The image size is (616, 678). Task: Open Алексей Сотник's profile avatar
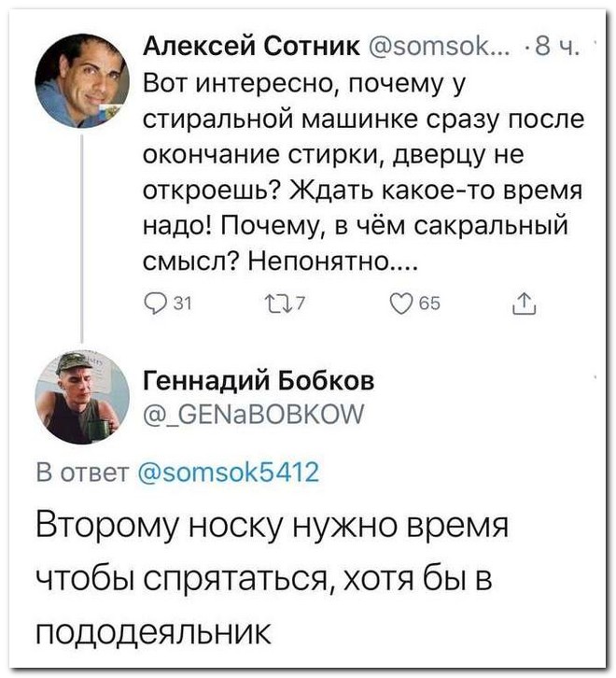(82, 80)
